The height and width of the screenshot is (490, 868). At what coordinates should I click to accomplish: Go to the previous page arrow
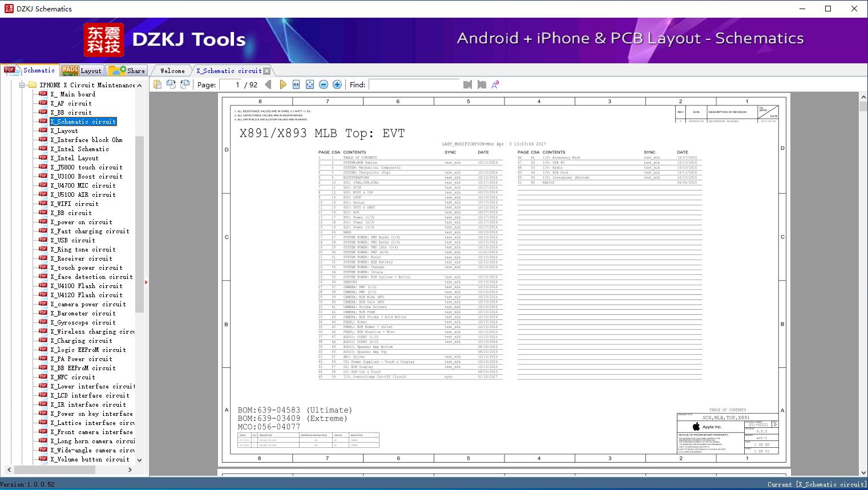[x=268, y=84]
